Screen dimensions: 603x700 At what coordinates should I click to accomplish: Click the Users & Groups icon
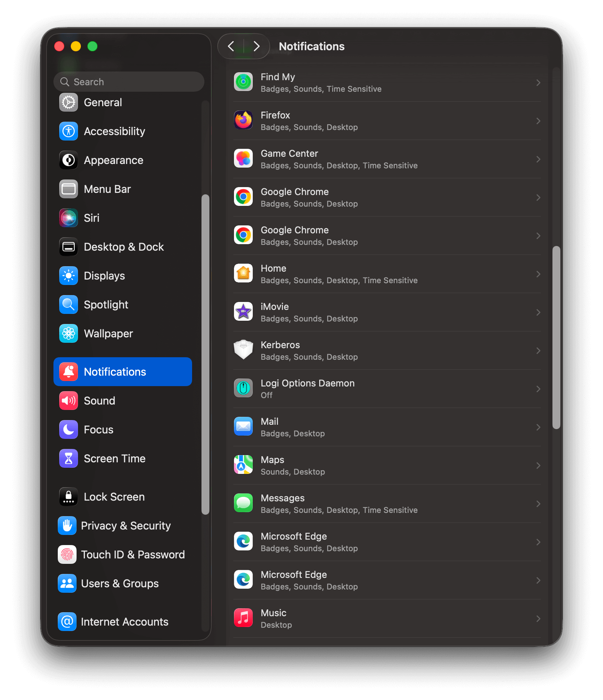tap(67, 584)
